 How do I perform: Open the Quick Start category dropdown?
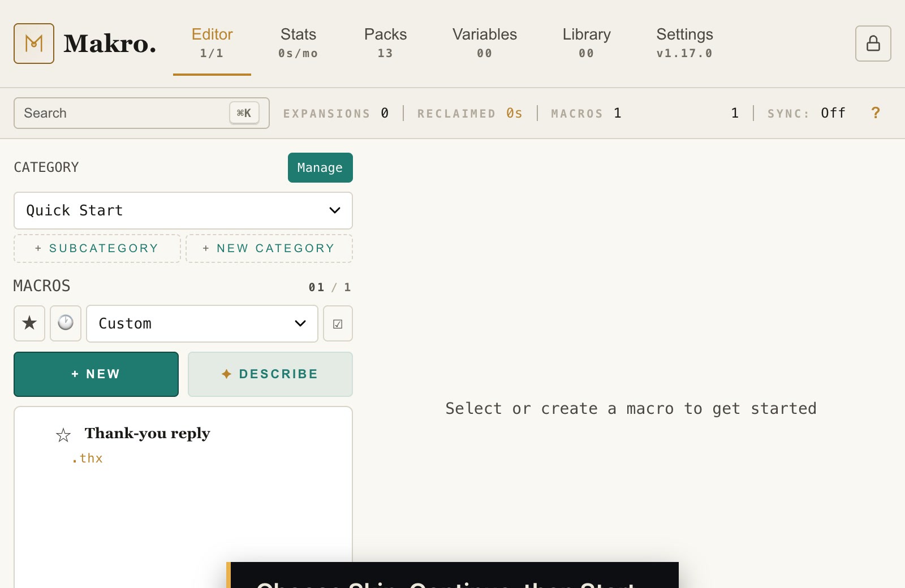point(183,210)
